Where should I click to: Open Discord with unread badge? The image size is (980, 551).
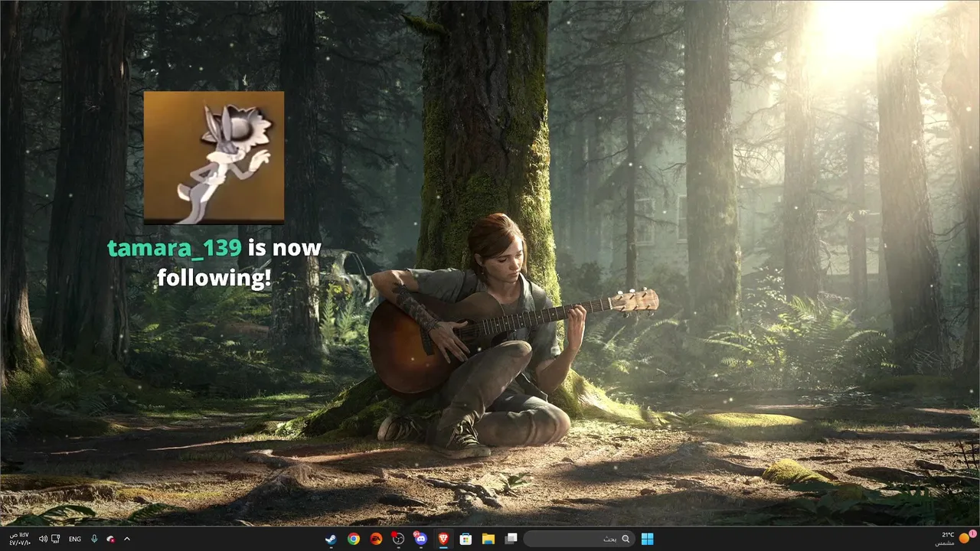420,539
